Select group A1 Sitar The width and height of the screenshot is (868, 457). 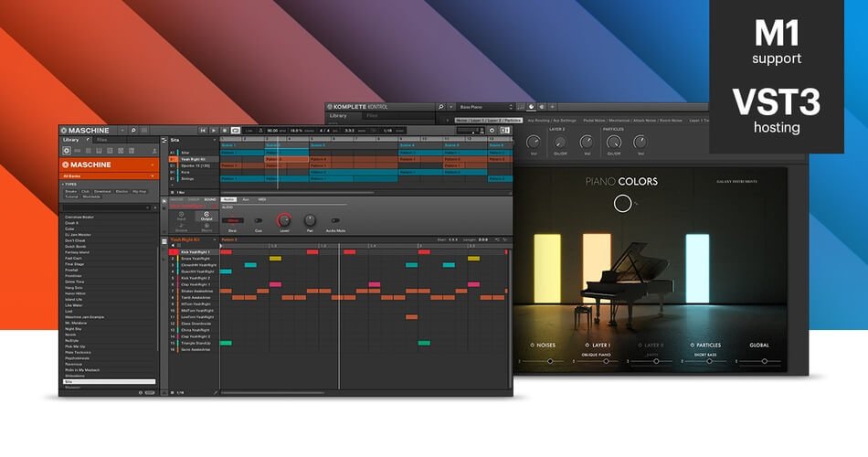pyautogui.click(x=194, y=153)
